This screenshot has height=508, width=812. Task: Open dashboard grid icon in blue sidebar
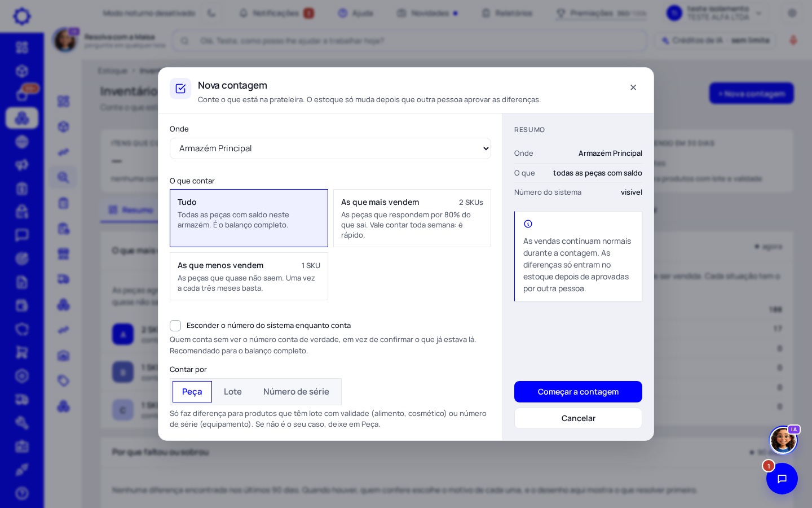[x=22, y=47]
